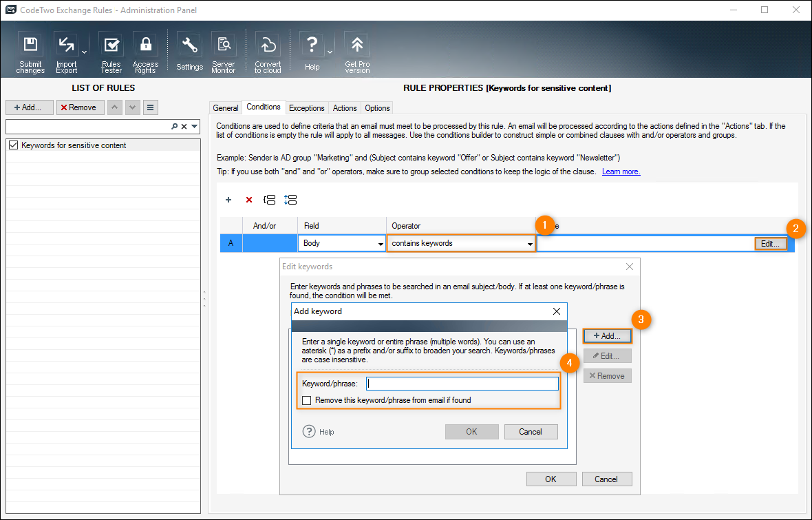Screen dimensions: 812x520
Task: Open the rules list menu icon
Action: click(150, 107)
